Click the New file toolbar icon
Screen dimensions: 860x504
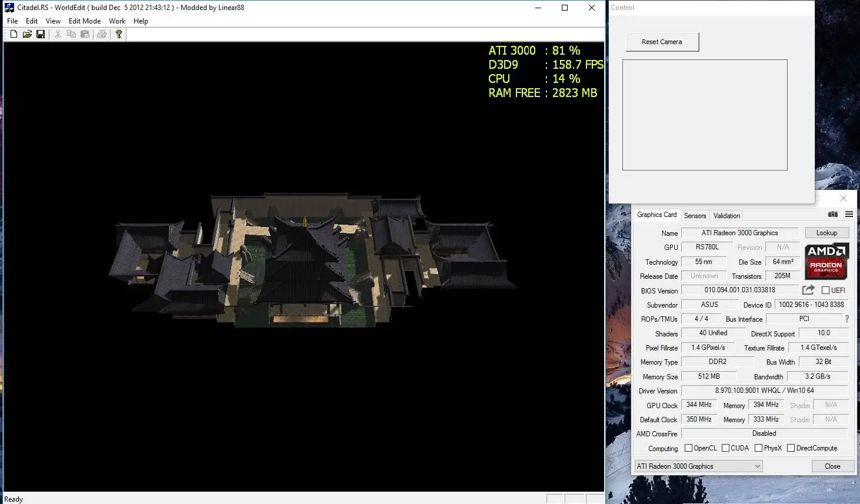pos(14,34)
